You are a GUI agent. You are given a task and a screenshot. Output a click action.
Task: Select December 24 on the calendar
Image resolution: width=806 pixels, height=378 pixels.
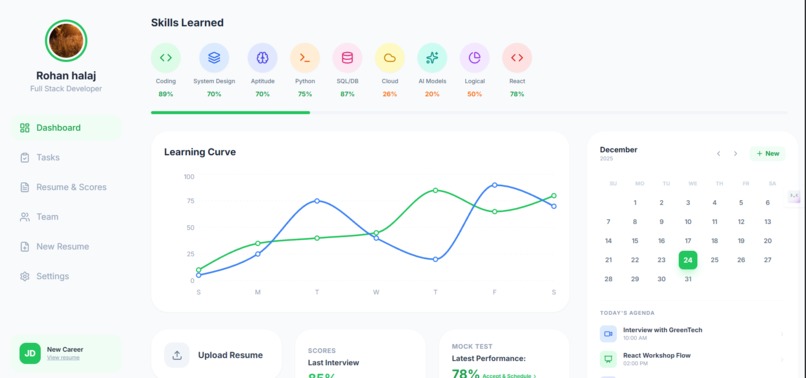tap(688, 260)
